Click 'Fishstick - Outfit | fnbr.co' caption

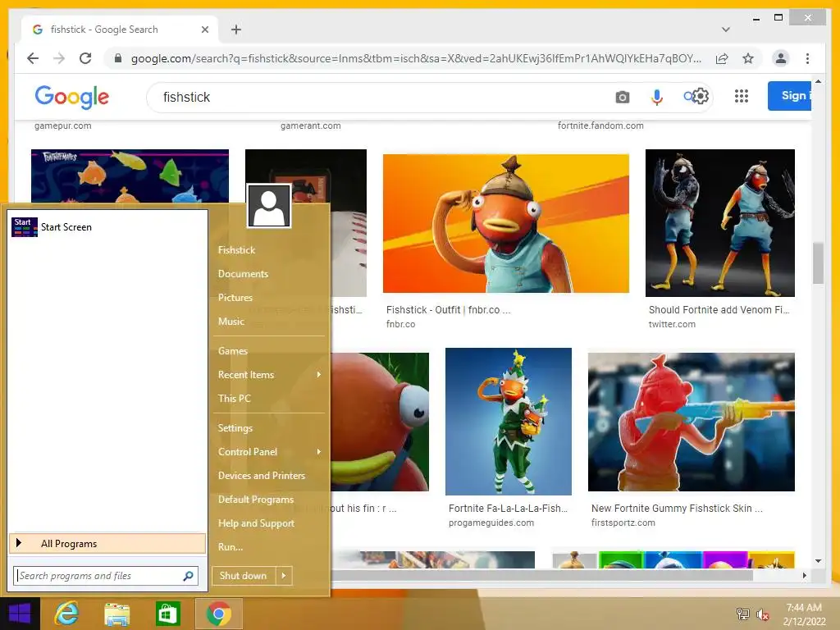(448, 309)
